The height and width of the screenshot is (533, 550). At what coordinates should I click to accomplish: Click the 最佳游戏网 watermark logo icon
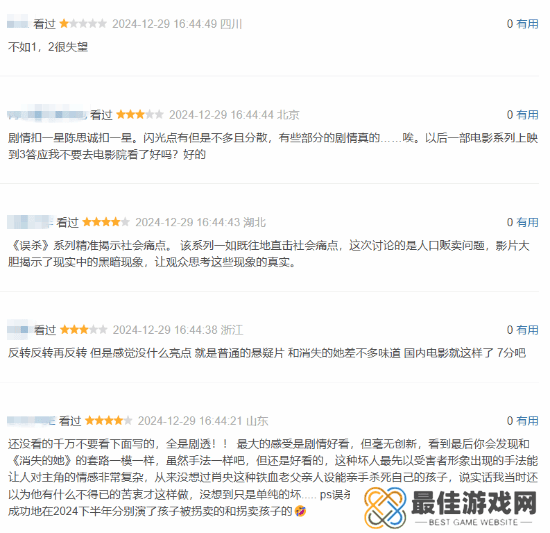pos(385,507)
